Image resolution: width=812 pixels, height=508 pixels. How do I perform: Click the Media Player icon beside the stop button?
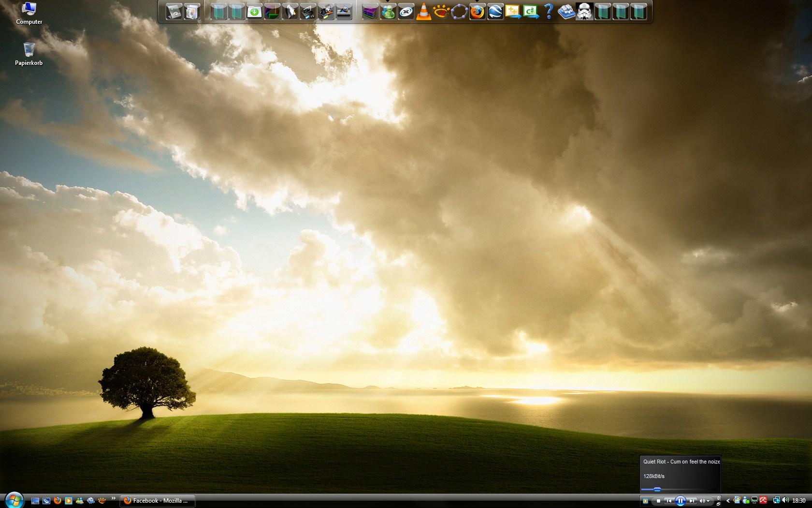click(x=646, y=501)
